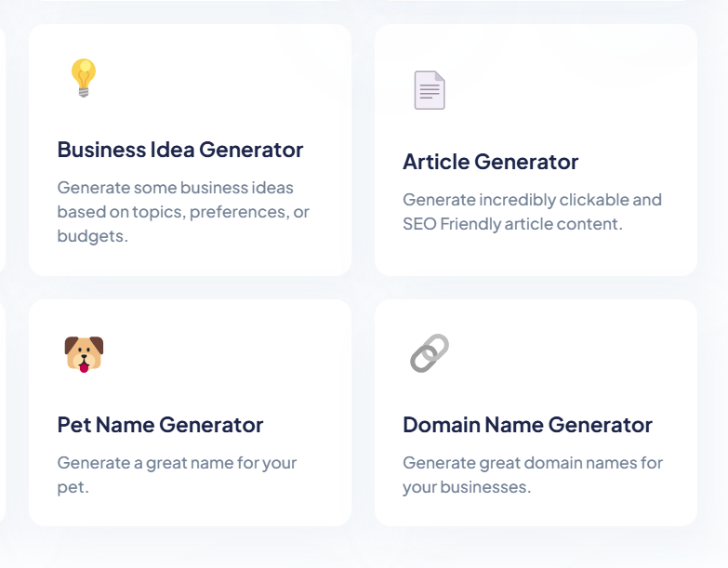Click the partial card above Business Idea Generator
The height and width of the screenshot is (568, 728).
tap(190, 1)
